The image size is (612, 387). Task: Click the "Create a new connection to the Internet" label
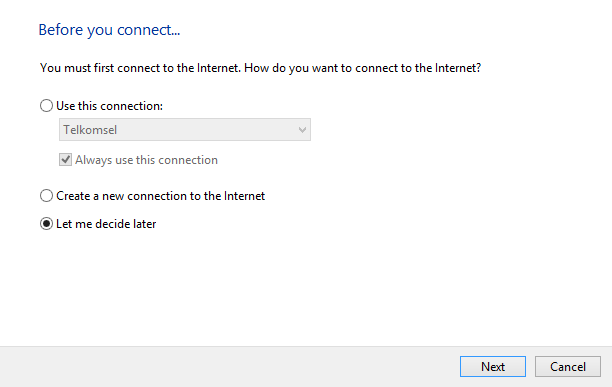160,195
